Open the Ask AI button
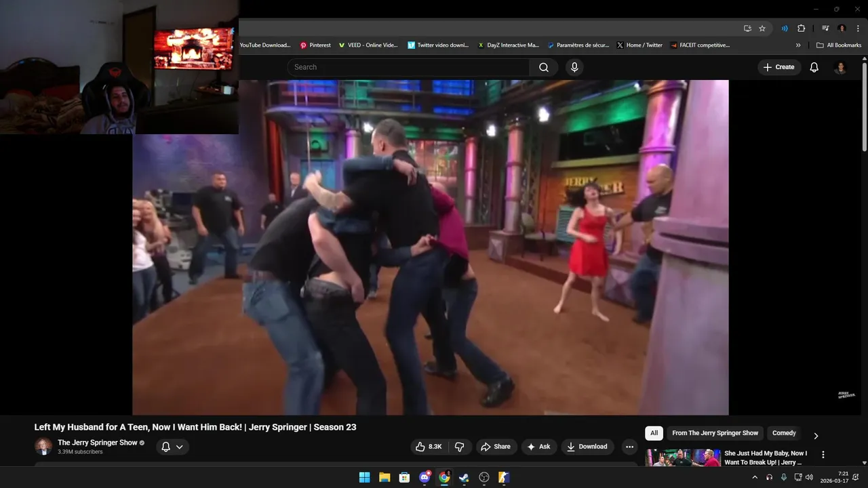Screen dimensions: 868x488 click(x=538, y=447)
